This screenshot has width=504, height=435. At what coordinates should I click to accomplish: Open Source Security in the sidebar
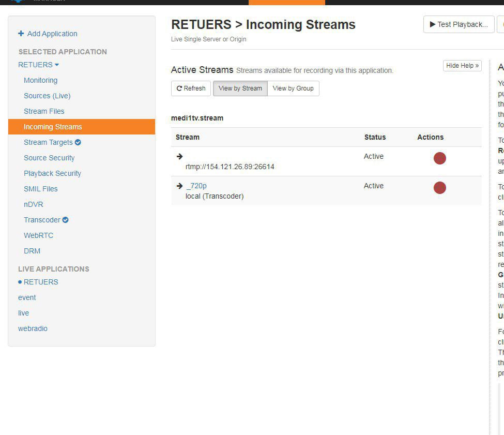(49, 158)
